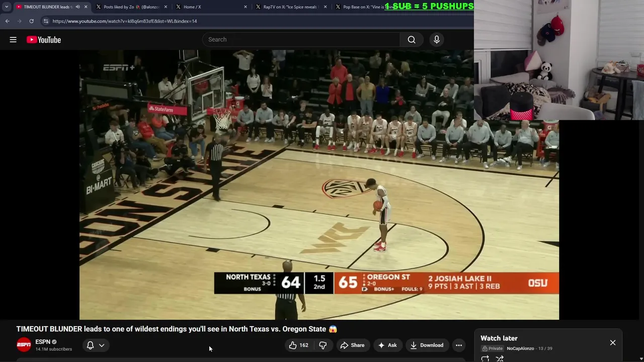
Task: Go to YouTube home via the logo
Action: point(44,40)
